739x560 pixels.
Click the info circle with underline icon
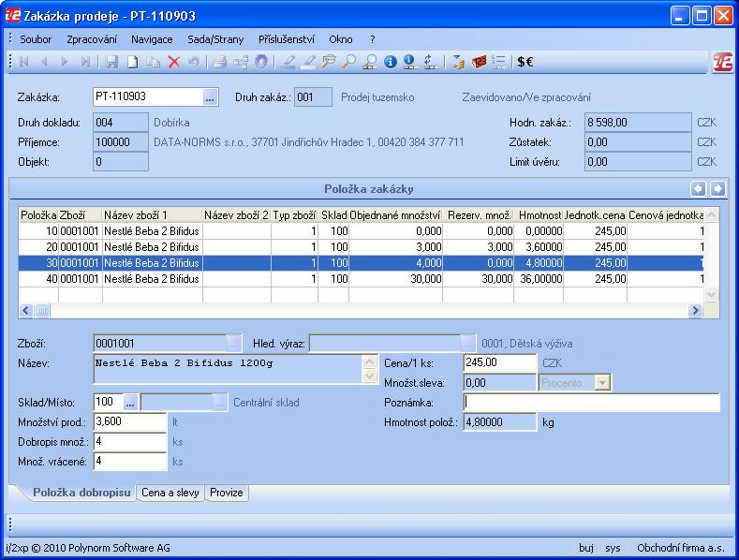tap(409, 62)
